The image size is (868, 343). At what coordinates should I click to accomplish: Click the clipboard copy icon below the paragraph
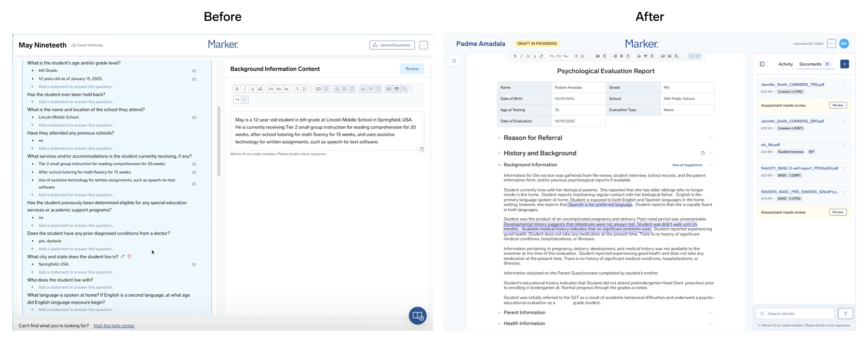pyautogui.click(x=422, y=149)
